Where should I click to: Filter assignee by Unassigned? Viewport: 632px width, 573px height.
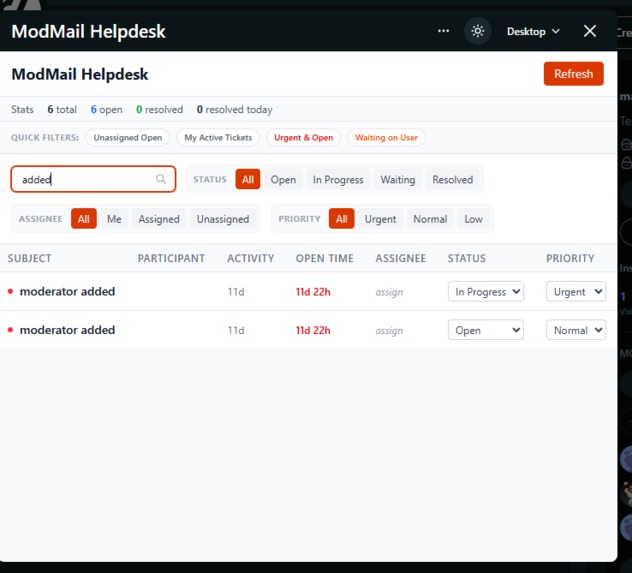223,219
